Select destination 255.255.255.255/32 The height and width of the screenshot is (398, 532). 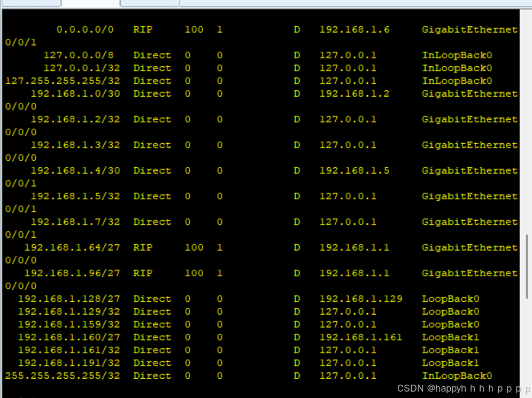click(x=63, y=376)
